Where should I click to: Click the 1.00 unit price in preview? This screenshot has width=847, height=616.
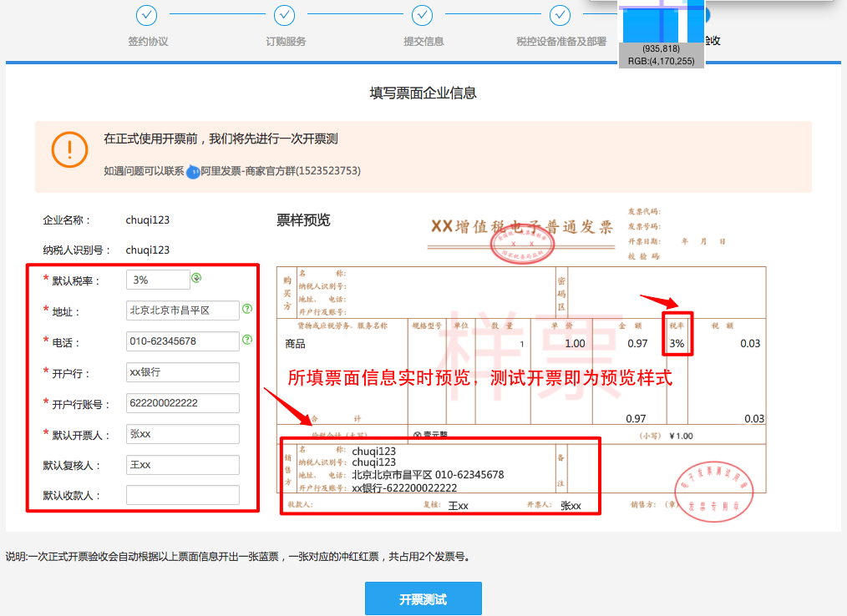coord(575,343)
